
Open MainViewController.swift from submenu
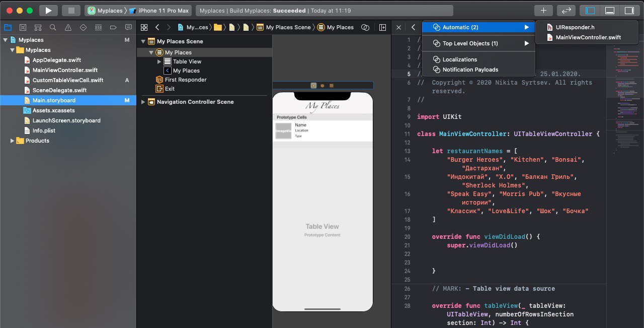pyautogui.click(x=587, y=37)
